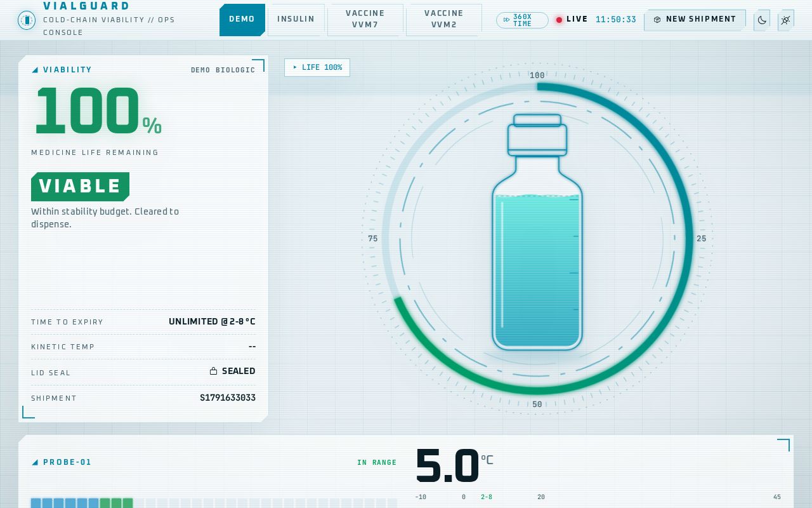Click the red LIVE indicator dot
This screenshot has width=812, height=508.
559,20
